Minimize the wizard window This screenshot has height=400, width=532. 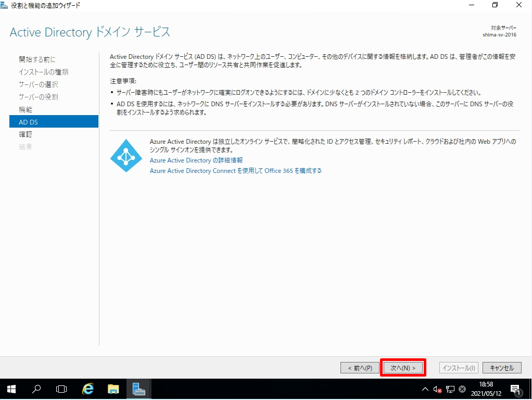tap(471, 5)
